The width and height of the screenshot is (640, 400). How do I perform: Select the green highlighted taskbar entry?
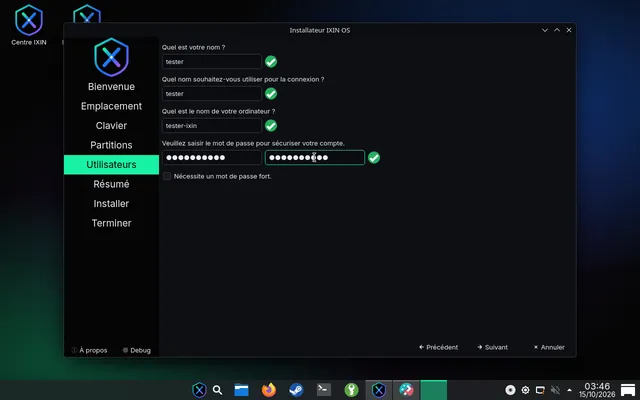point(434,390)
